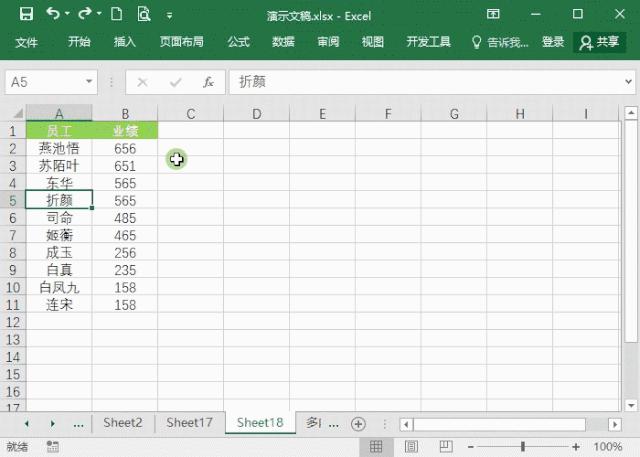Screen dimensions: 640x457
Task: Expand the Name Box dropdown arrow
Action: tap(89, 82)
